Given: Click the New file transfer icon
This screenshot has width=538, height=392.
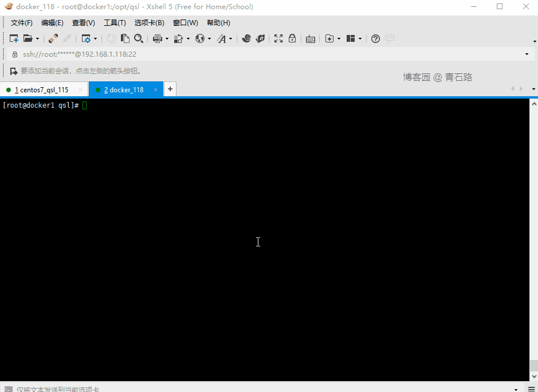Looking at the screenshot, I should click(x=329, y=38).
